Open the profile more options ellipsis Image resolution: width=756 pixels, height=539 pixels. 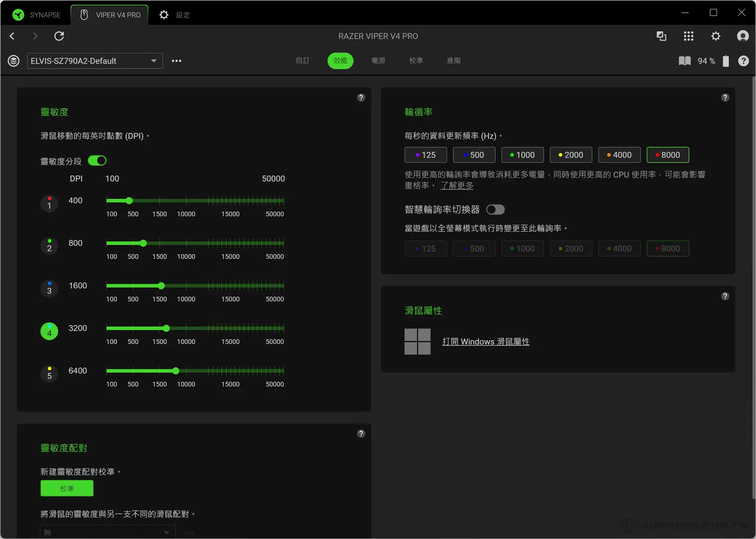177,61
